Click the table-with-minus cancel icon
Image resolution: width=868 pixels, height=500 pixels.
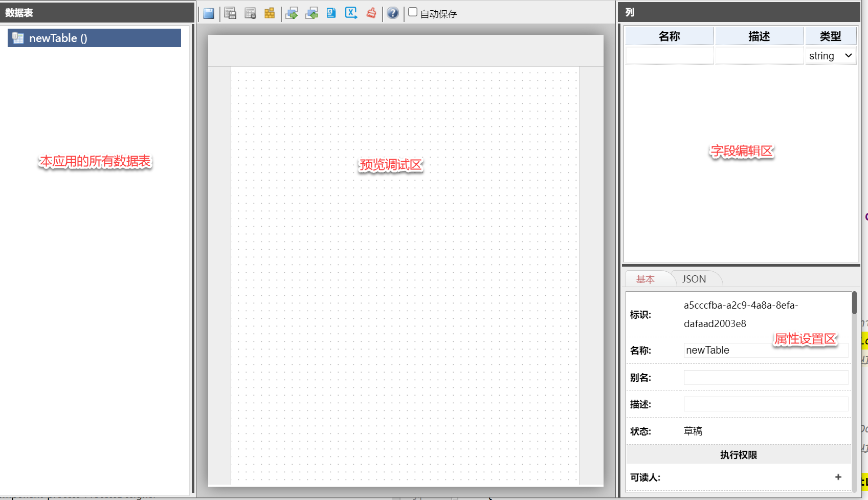pyautogui.click(x=250, y=13)
